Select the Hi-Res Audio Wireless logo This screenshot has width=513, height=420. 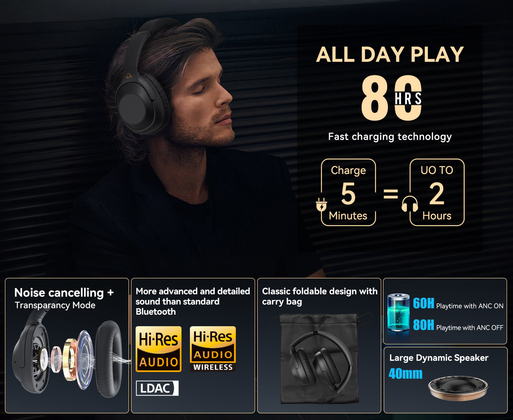[213, 349]
